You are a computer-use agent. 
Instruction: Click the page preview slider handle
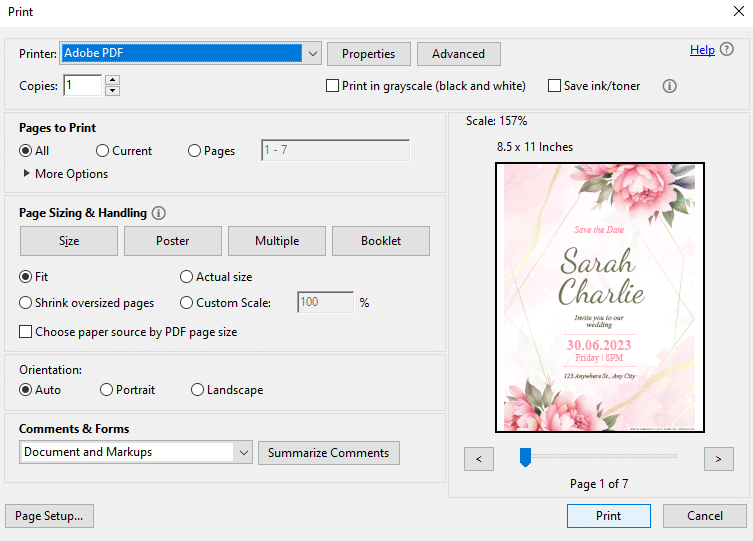(x=525, y=457)
